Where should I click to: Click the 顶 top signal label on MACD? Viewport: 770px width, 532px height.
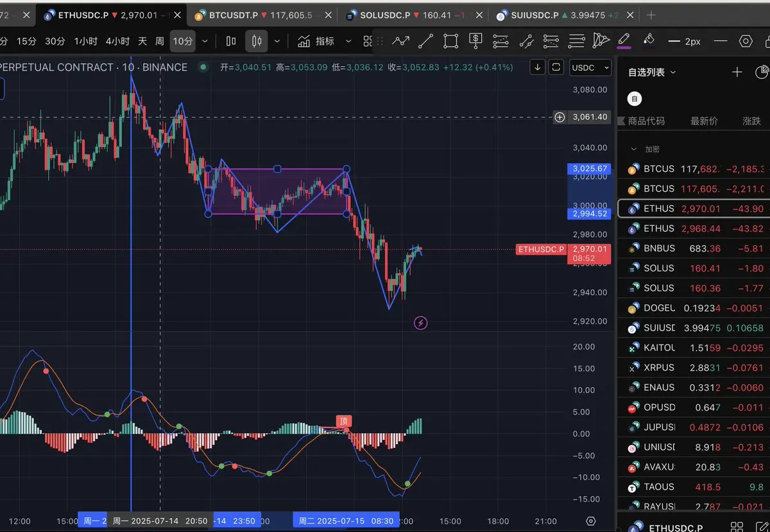tap(344, 422)
